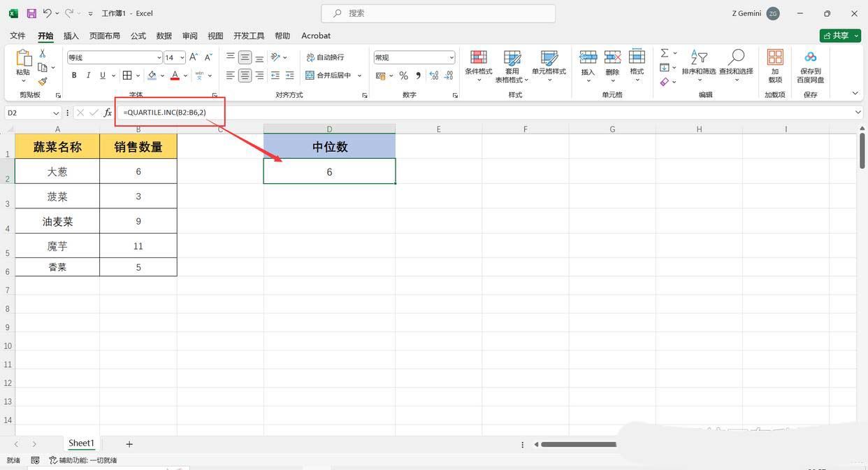Screen dimensions: 868x470
Task: Click the search (搜索) box
Action: 438,13
